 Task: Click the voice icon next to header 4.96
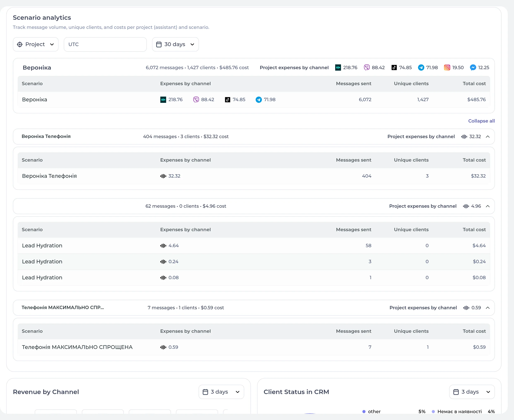[466, 206]
